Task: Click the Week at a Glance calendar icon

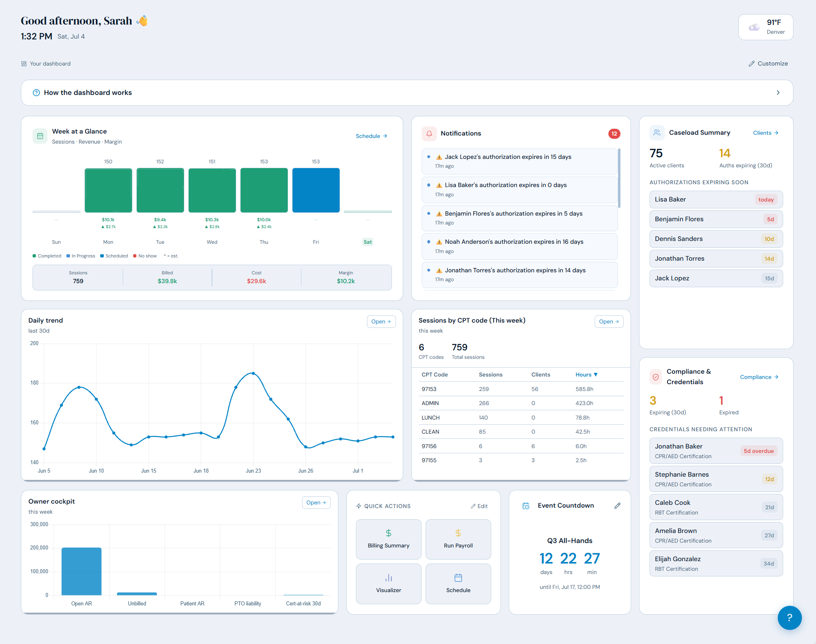Action: [x=40, y=136]
